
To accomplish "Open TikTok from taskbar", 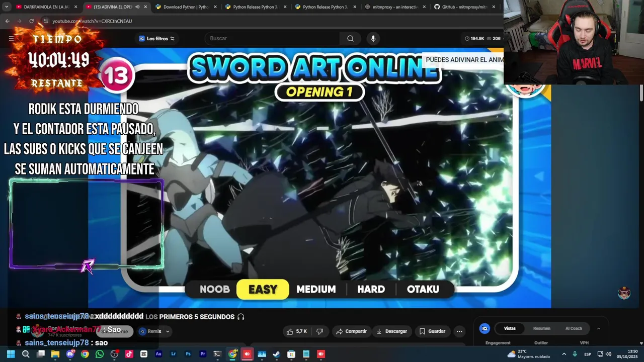I will coord(129,354).
